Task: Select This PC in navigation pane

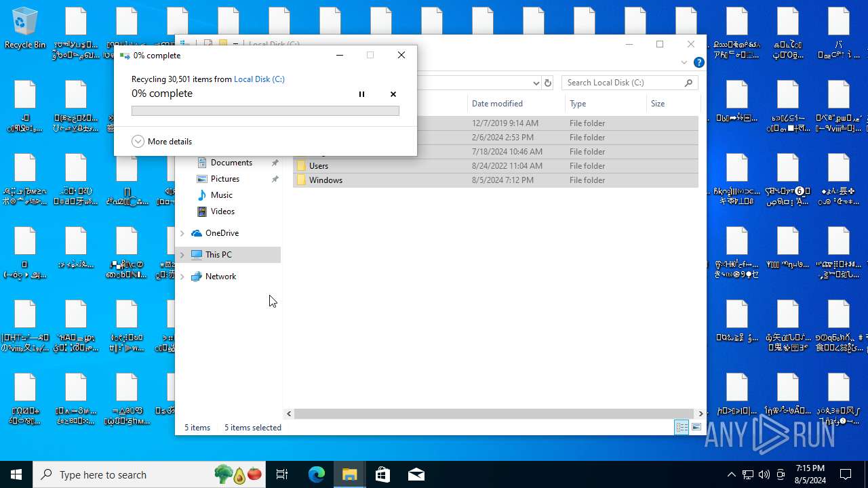Action: (x=218, y=255)
